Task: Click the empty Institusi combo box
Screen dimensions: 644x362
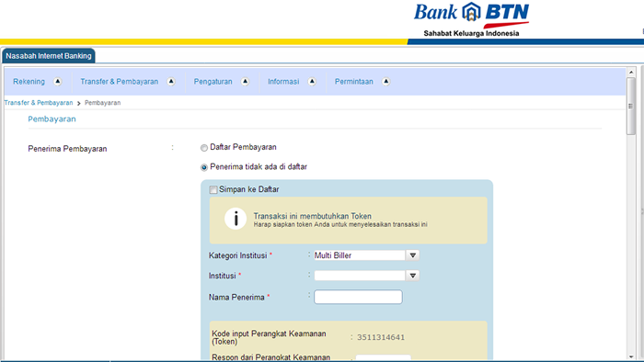Action: [360, 276]
